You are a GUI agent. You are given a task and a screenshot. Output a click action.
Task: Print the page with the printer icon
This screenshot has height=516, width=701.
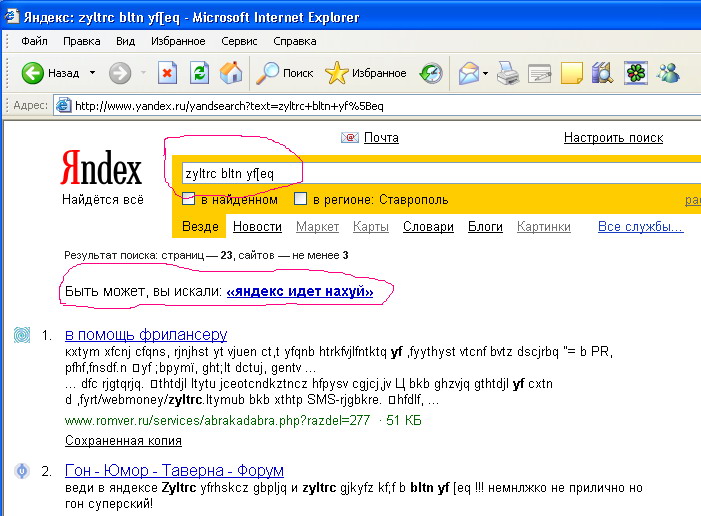tap(508, 73)
